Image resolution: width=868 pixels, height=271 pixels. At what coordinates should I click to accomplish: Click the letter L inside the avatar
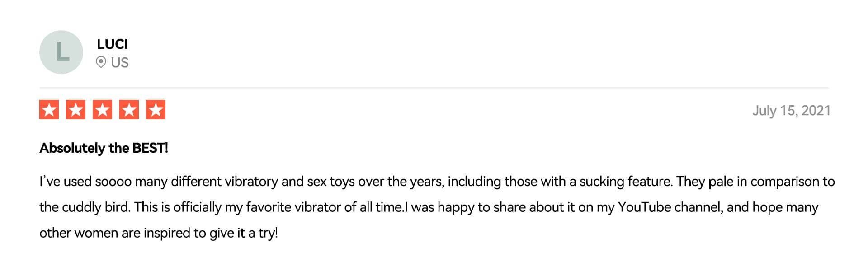pyautogui.click(x=62, y=51)
